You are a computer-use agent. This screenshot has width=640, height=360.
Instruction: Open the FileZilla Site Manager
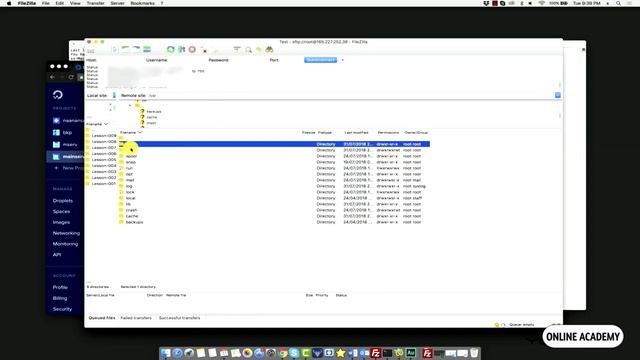(91, 50)
